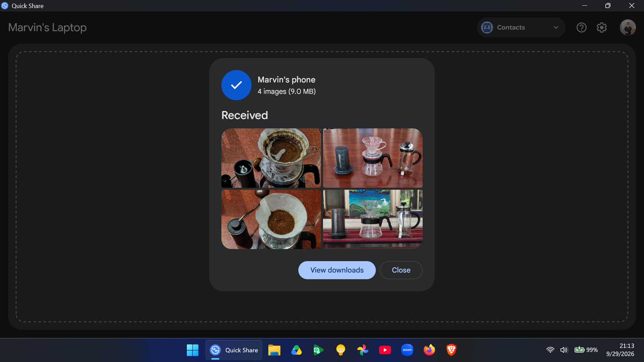Click the volume speaker tray icon
Viewport: 644px width, 362px height.
click(x=564, y=350)
